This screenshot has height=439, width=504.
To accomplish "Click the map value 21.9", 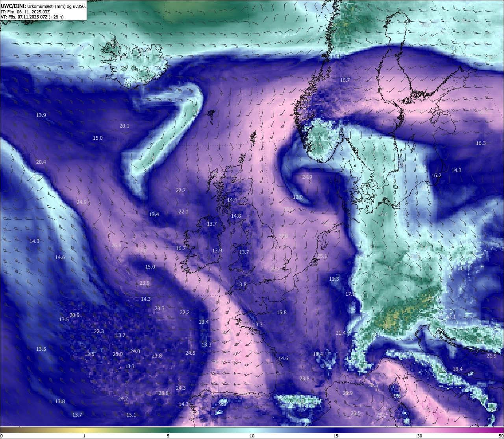I will pyautogui.click(x=491, y=356).
